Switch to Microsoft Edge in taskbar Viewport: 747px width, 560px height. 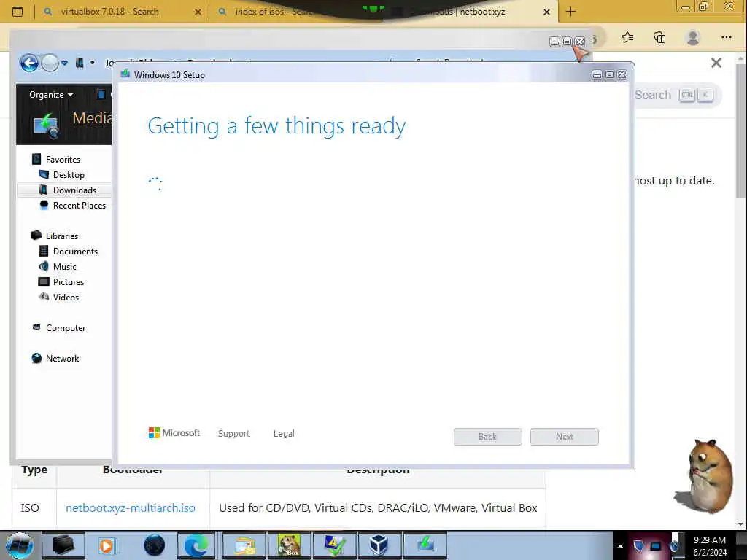click(x=196, y=545)
